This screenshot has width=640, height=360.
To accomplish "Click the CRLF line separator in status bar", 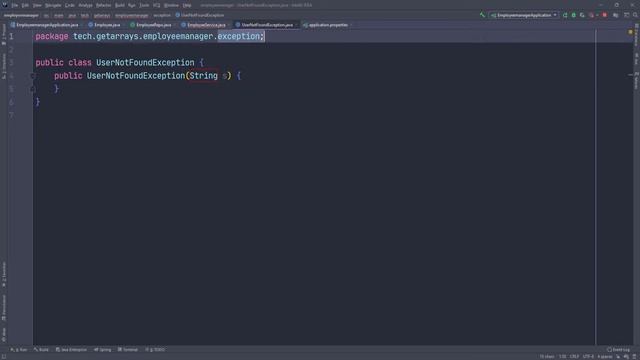I will pos(574,357).
